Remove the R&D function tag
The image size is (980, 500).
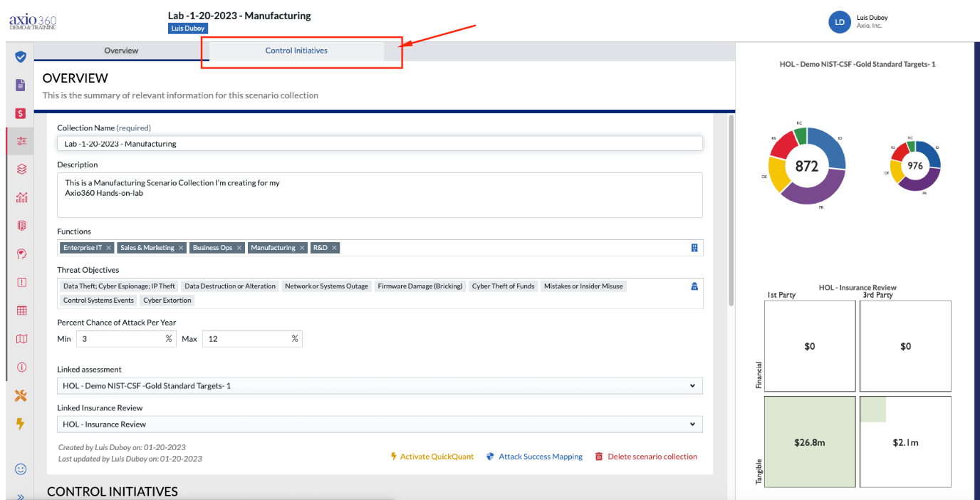coord(334,248)
